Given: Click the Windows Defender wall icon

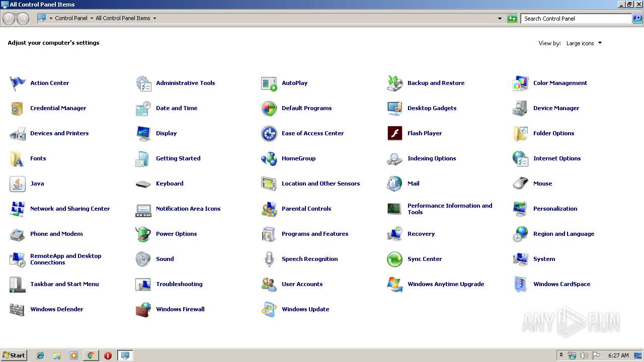Looking at the screenshot, I should (18, 309).
